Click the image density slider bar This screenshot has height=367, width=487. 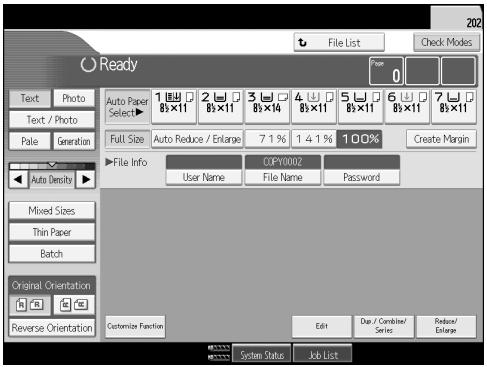click(52, 166)
